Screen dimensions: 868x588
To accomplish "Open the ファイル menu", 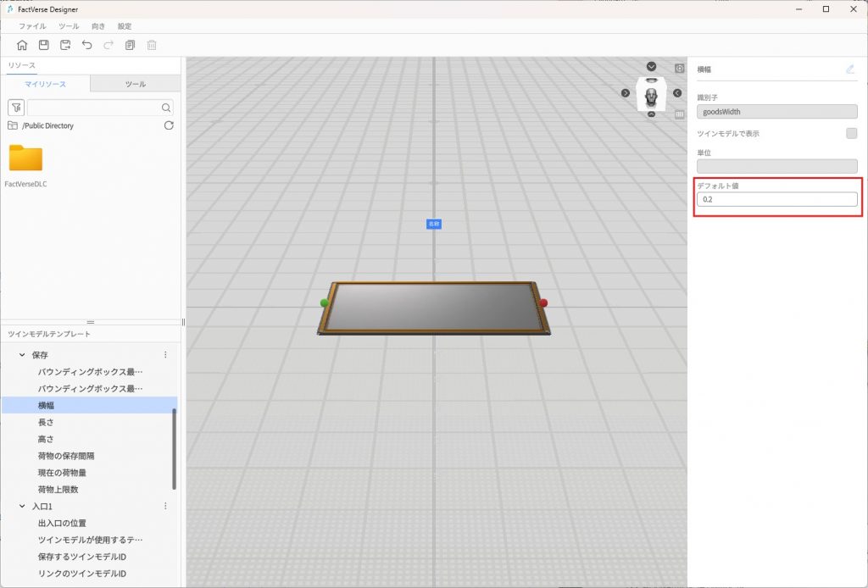I will tap(32, 26).
